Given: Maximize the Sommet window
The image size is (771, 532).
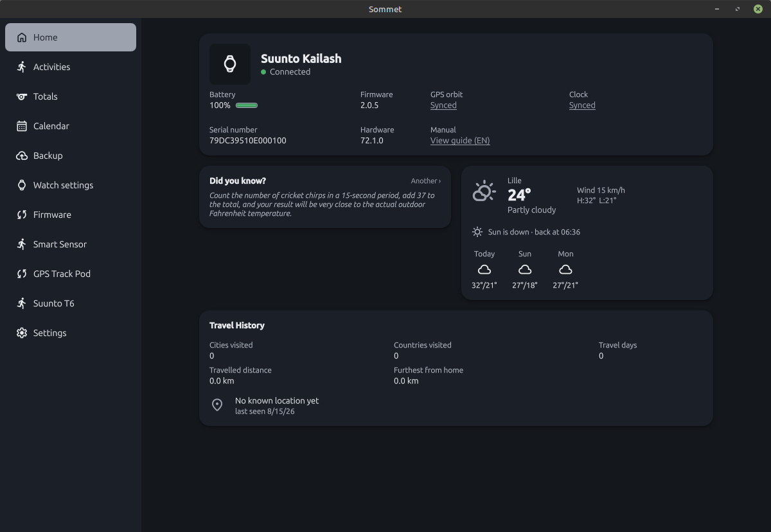Looking at the screenshot, I should pos(738,9).
